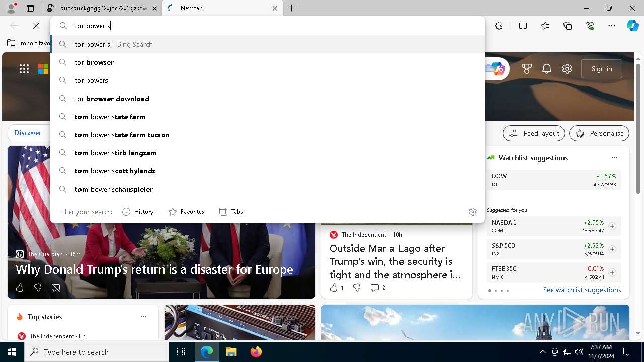Pick the 'tom bower schauspieler' suggestion
The image size is (644, 362).
pyautogui.click(x=267, y=189)
